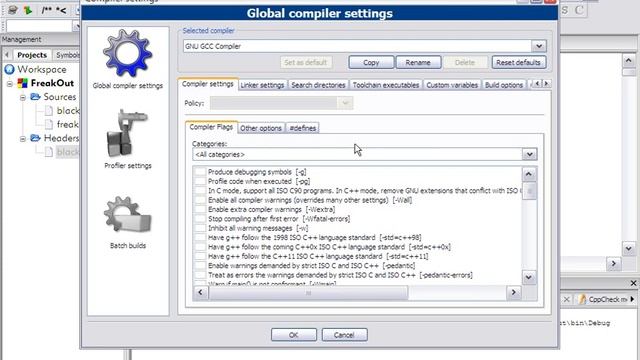The height and width of the screenshot is (360, 640).
Task: Enable all compiler warnings [-Wall] checkbox
Action: click(200, 200)
